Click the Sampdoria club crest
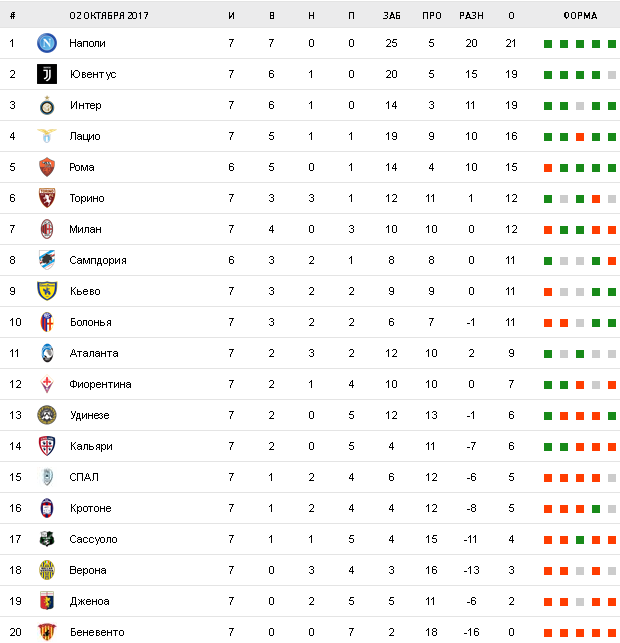This screenshot has height=643, width=620. tap(46, 260)
